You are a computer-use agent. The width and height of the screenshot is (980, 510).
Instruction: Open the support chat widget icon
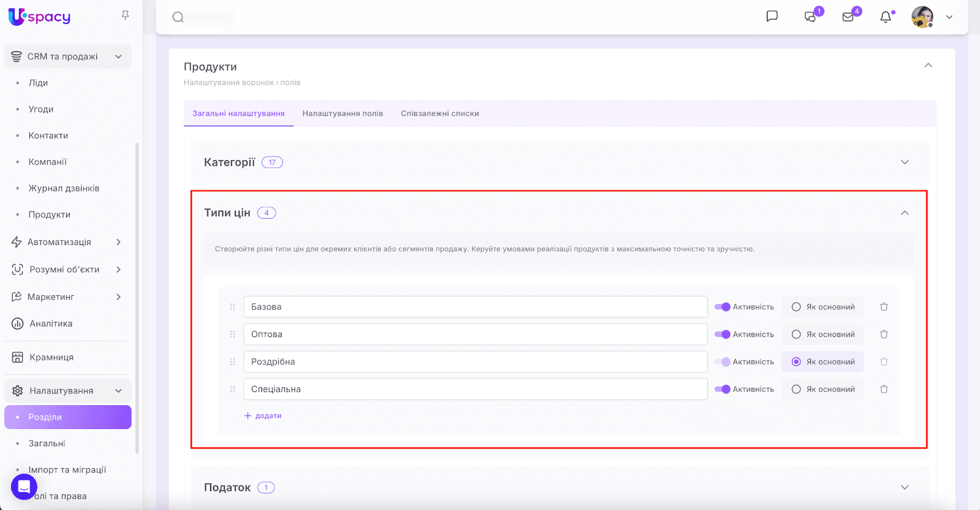pyautogui.click(x=24, y=487)
